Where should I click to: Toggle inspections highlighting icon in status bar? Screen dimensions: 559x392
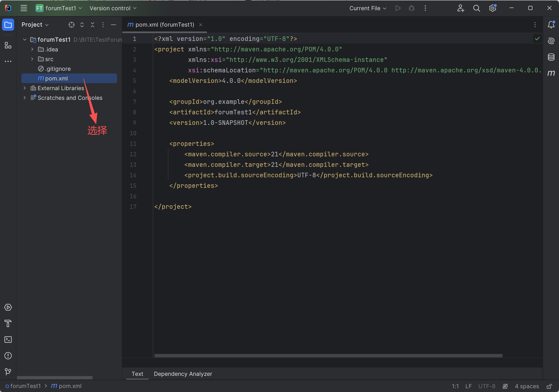click(505, 386)
